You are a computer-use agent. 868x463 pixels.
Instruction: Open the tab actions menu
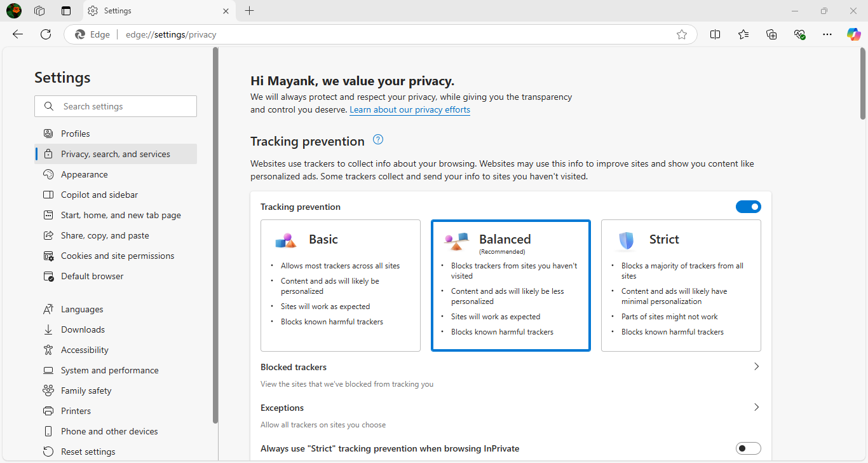pos(65,10)
